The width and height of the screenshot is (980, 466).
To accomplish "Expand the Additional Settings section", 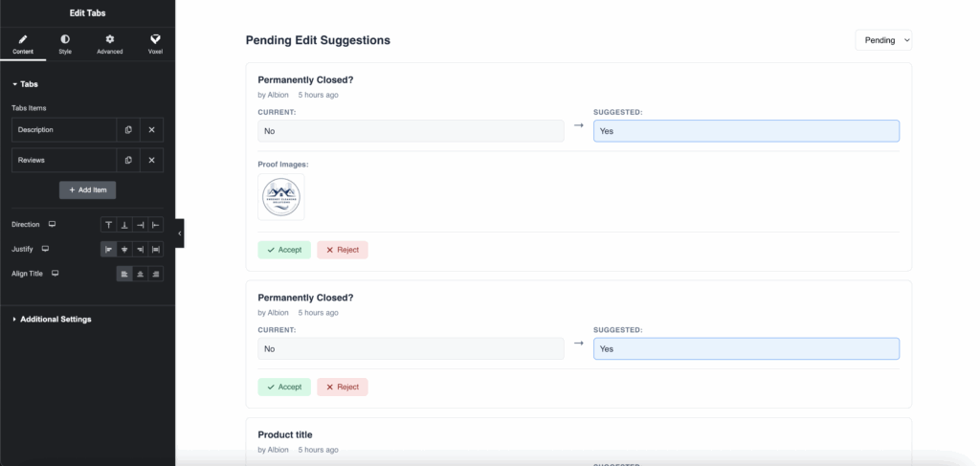I will [55, 319].
